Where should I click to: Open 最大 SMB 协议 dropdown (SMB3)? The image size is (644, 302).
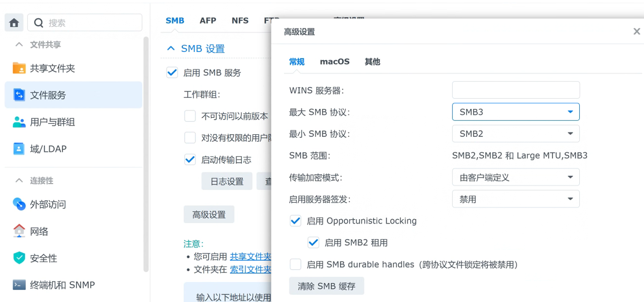tap(516, 112)
